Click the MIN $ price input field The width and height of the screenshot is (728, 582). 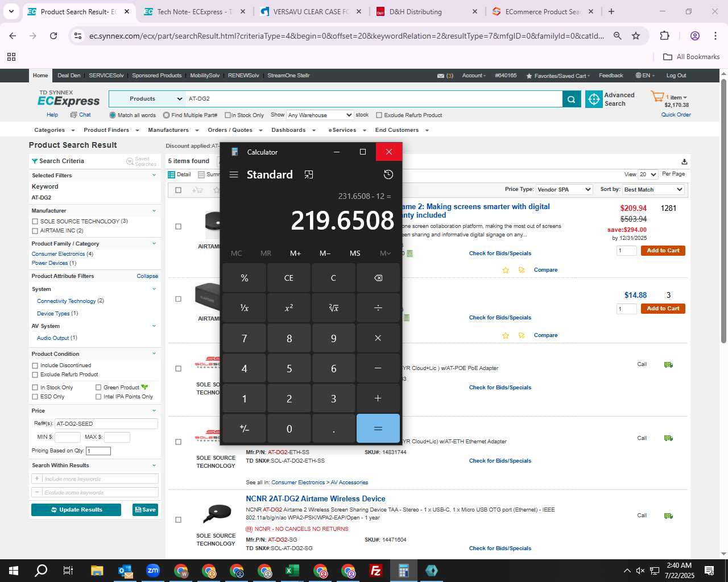coord(67,437)
